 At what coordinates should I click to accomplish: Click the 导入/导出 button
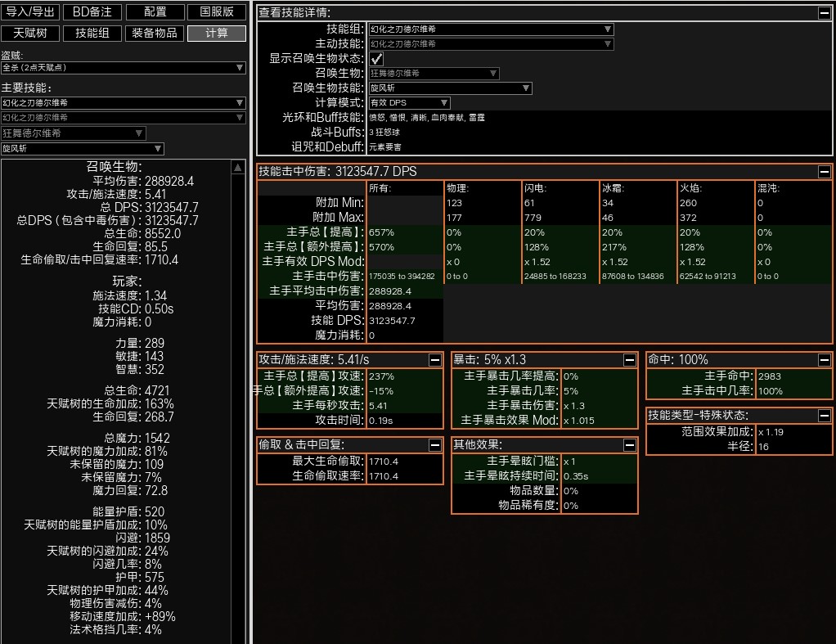(x=30, y=12)
